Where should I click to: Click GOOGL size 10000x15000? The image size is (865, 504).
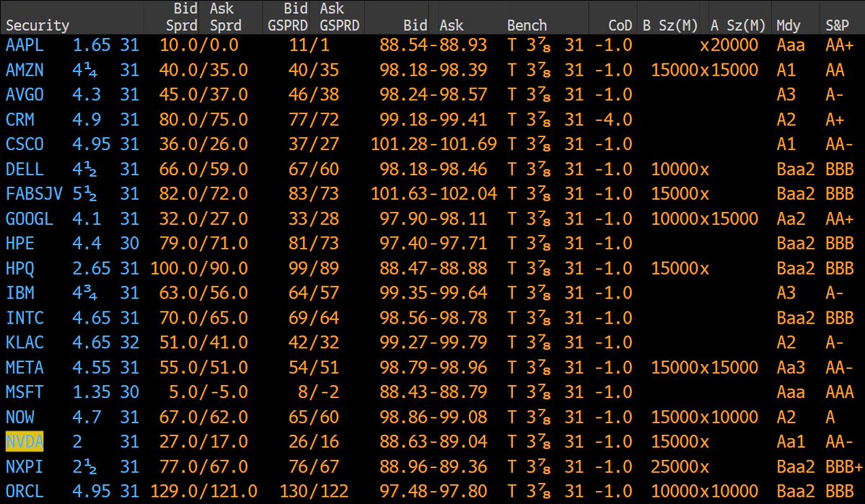click(704, 219)
